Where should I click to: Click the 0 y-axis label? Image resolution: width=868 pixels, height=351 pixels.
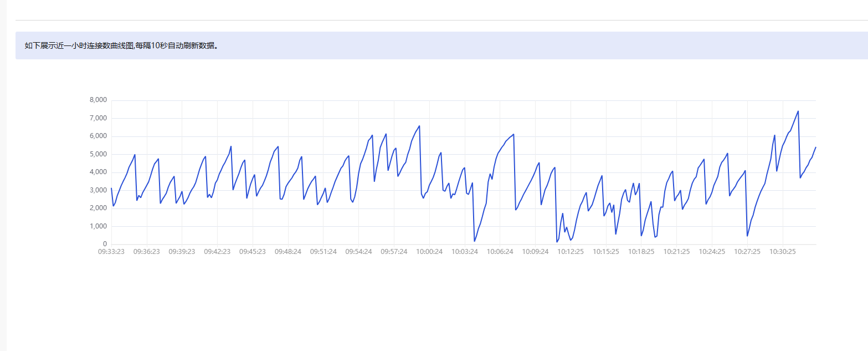pyautogui.click(x=105, y=245)
